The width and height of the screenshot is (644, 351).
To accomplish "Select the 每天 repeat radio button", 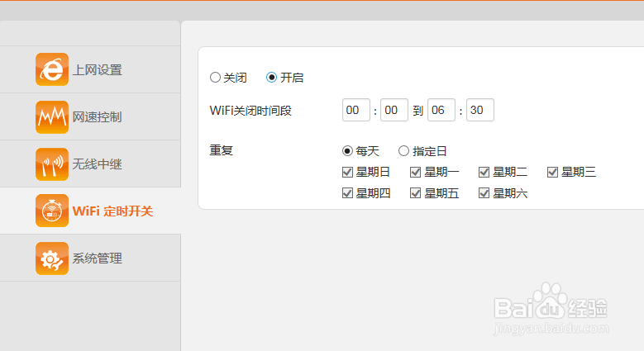I will click(347, 151).
